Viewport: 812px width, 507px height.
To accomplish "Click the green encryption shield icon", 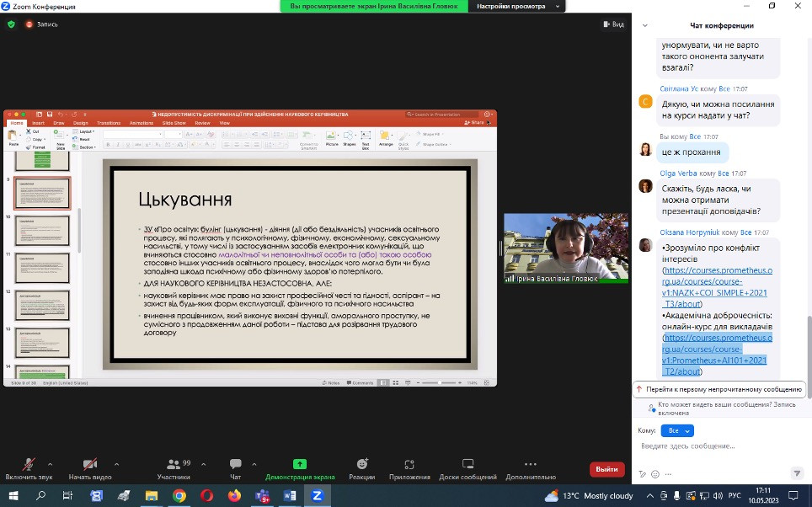I will click(11, 24).
